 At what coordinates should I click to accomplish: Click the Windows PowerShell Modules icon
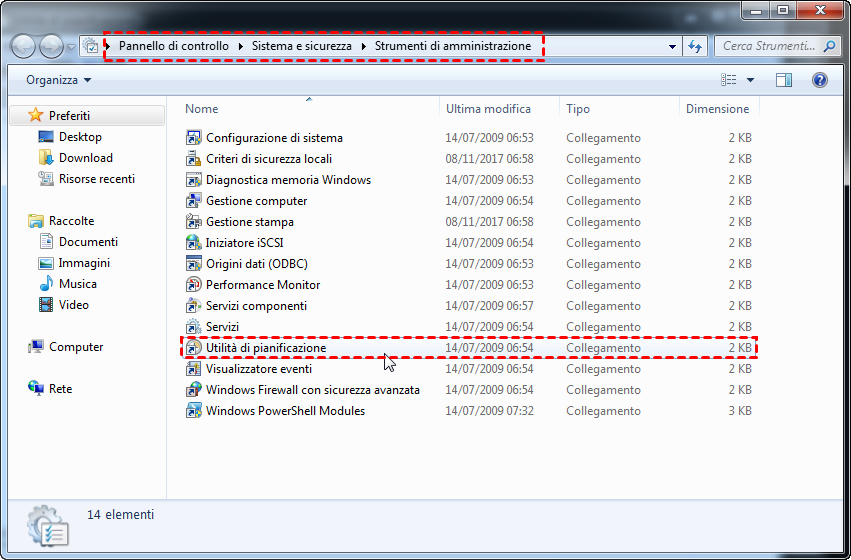point(194,411)
